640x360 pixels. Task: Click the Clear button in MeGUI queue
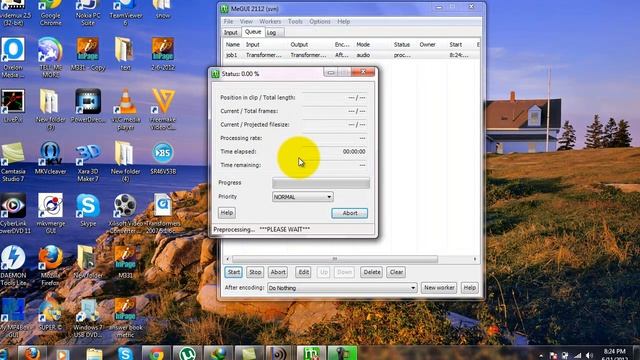click(x=396, y=272)
